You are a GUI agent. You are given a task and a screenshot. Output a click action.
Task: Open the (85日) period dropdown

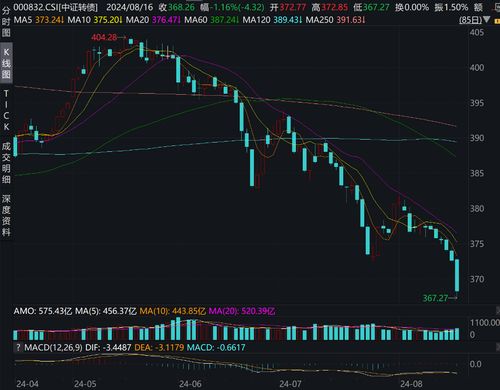click(475, 20)
